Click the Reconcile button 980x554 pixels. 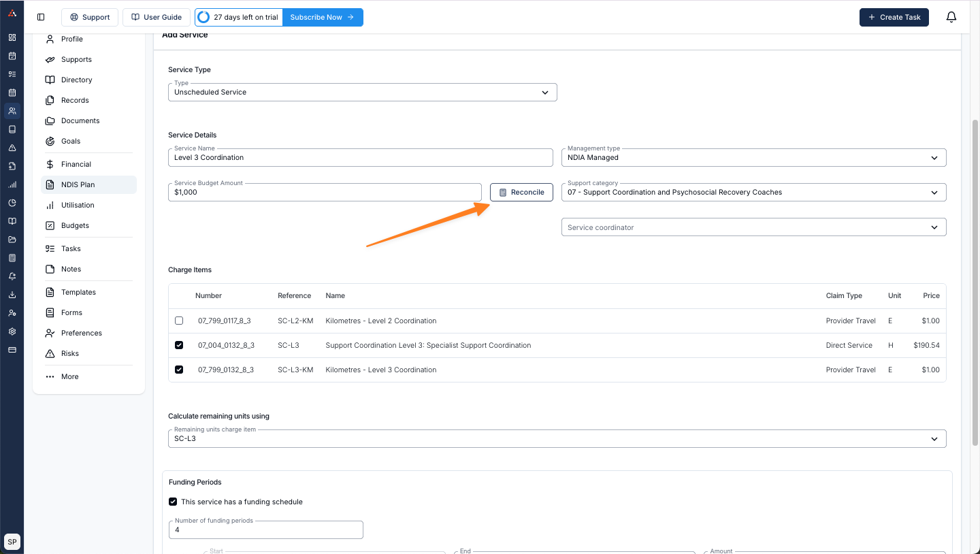[521, 192]
